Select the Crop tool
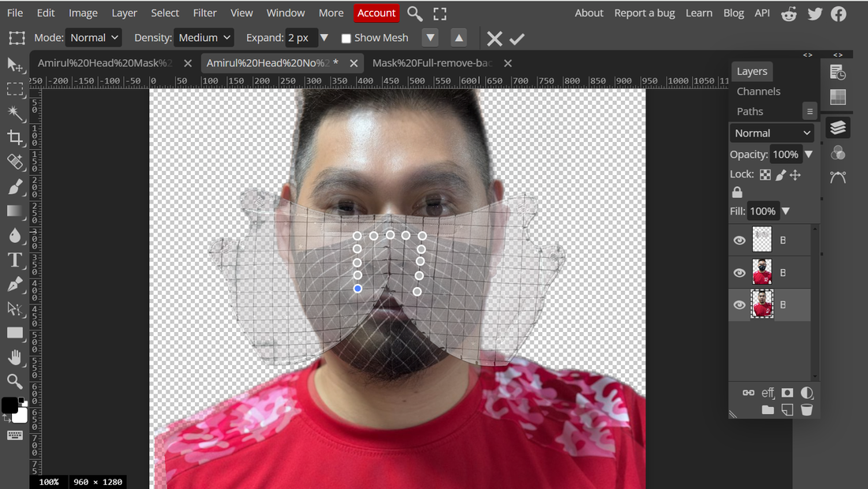 [15, 137]
